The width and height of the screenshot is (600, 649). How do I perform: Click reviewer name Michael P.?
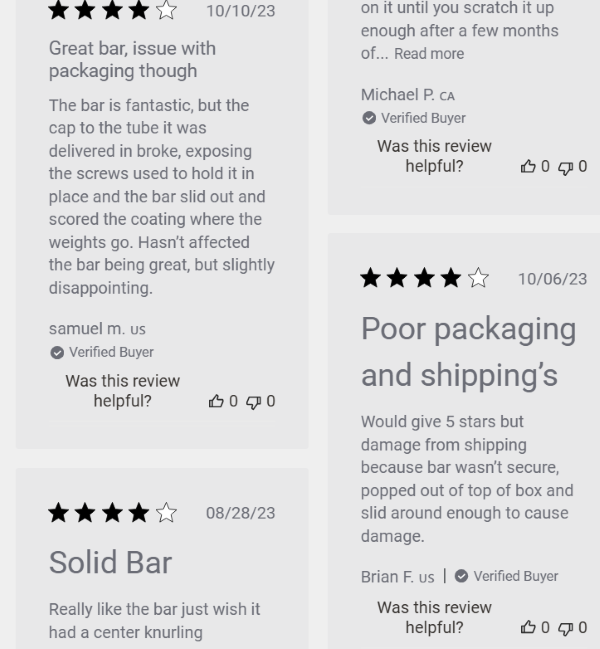click(x=398, y=95)
